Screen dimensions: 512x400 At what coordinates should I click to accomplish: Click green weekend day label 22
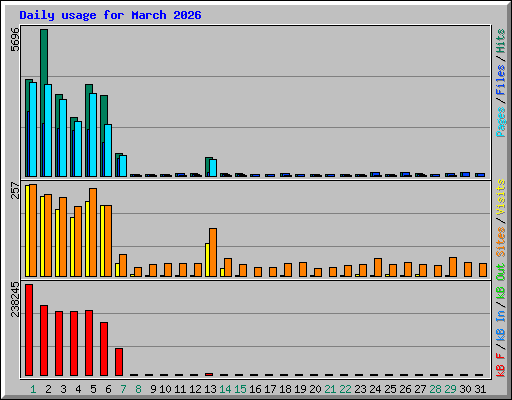(x=345, y=389)
